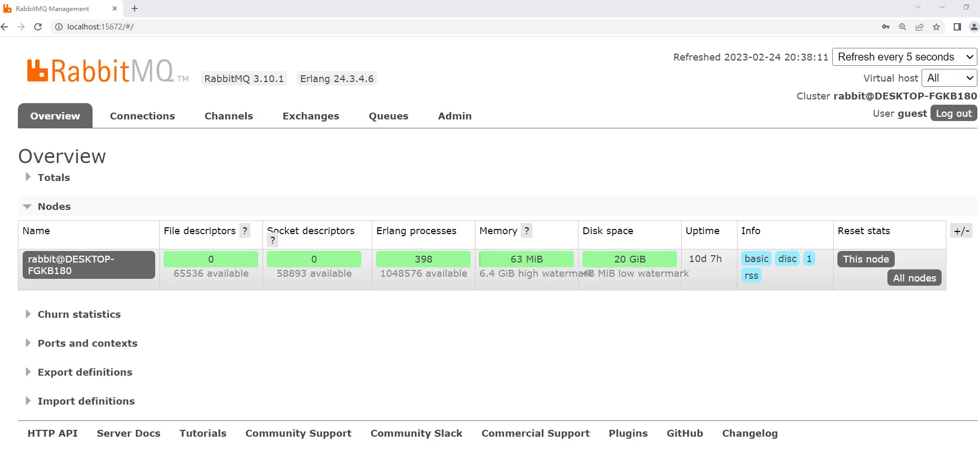
Task: Bookmark this page with the star icon
Action: tap(936, 27)
